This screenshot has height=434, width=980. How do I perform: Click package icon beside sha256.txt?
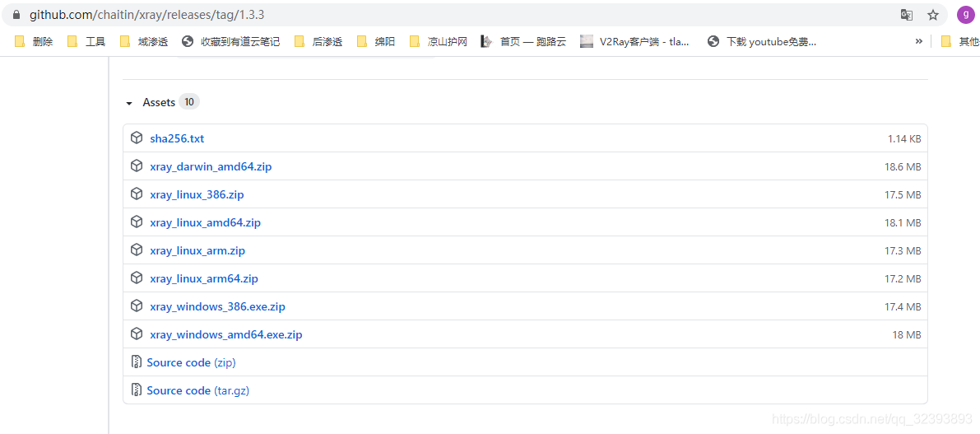(137, 138)
